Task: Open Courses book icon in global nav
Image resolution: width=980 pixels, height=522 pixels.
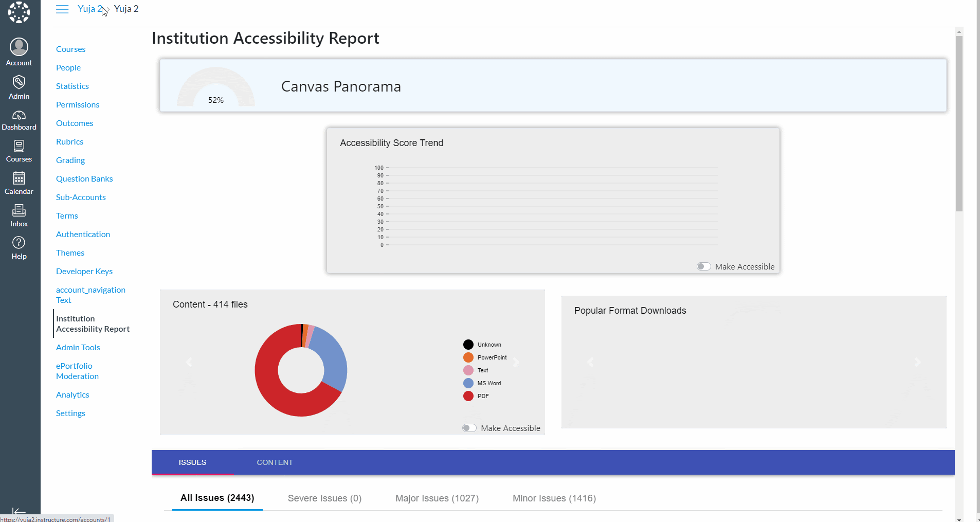Action: (19, 151)
